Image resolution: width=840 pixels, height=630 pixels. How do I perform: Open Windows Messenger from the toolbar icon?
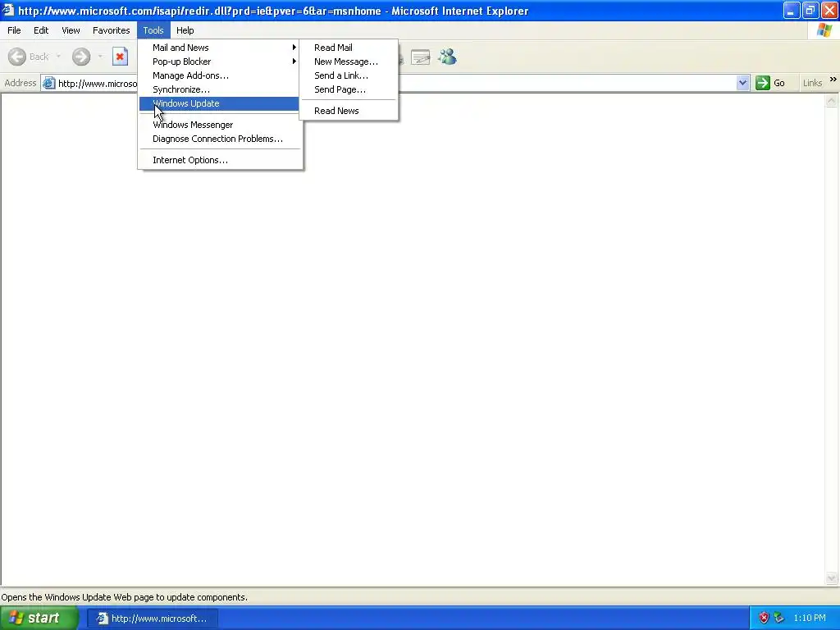click(x=447, y=57)
